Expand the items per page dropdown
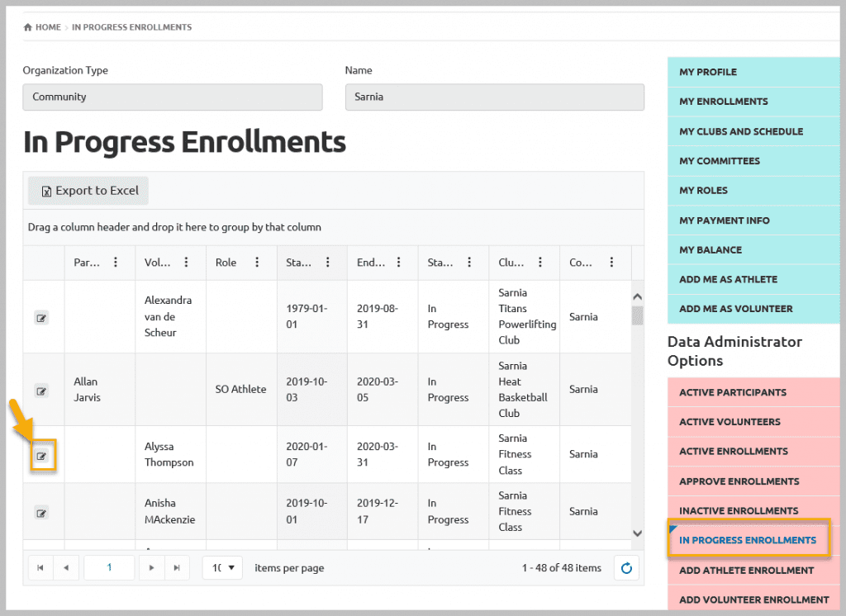This screenshot has height=616, width=846. pos(222,568)
